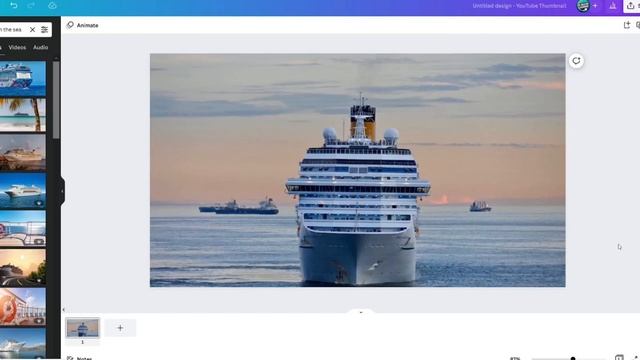Open the insights chart icon
Viewport: 640px width, 360px height.
coord(613,6)
